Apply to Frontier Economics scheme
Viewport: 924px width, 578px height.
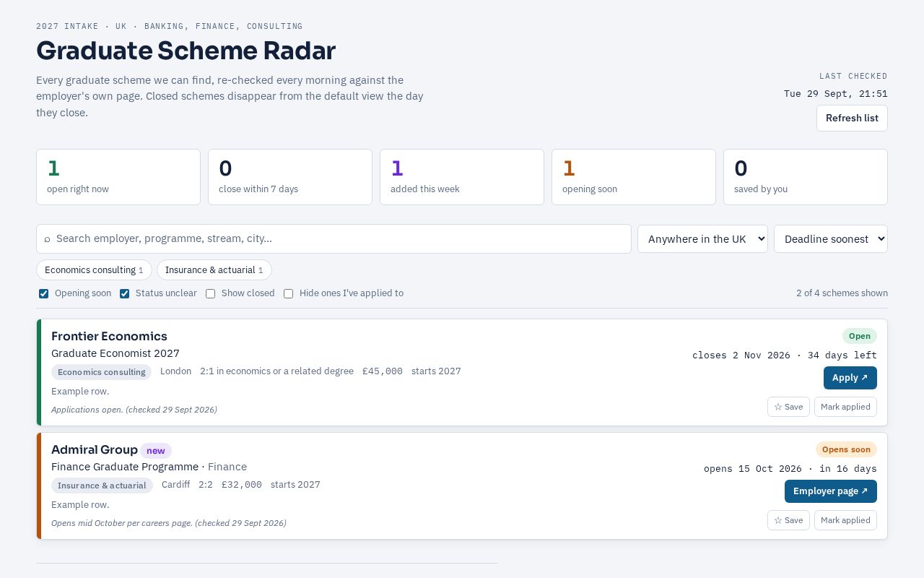click(x=850, y=378)
